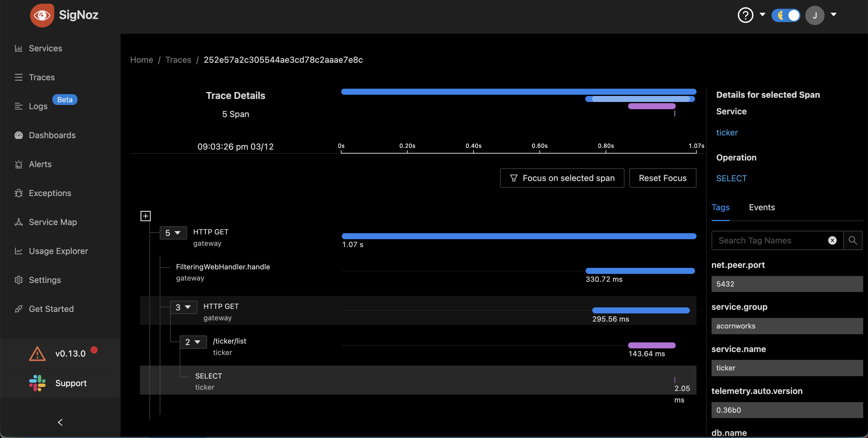Viewport: 868px width, 438px height.
Task: Click the J user avatar
Action: 815,15
